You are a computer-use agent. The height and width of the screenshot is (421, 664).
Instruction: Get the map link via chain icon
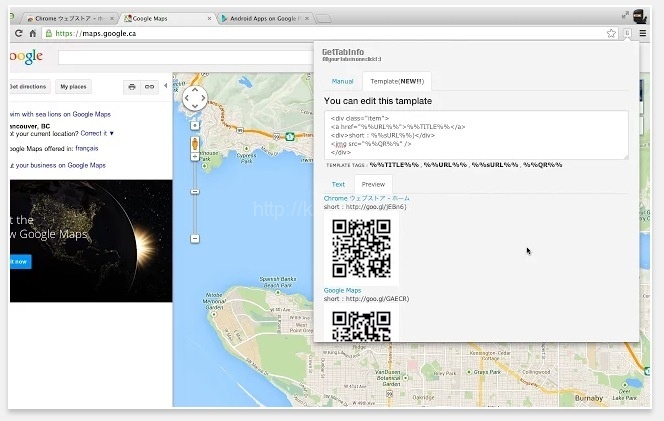point(149,87)
